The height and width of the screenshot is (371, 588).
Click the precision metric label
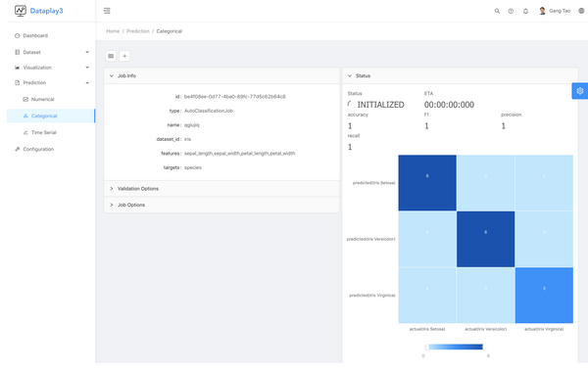[x=512, y=115]
